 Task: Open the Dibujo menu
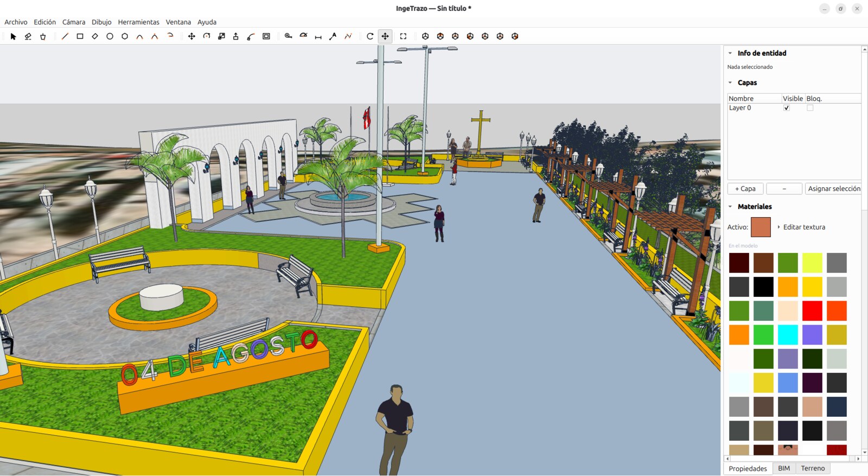pyautogui.click(x=101, y=22)
